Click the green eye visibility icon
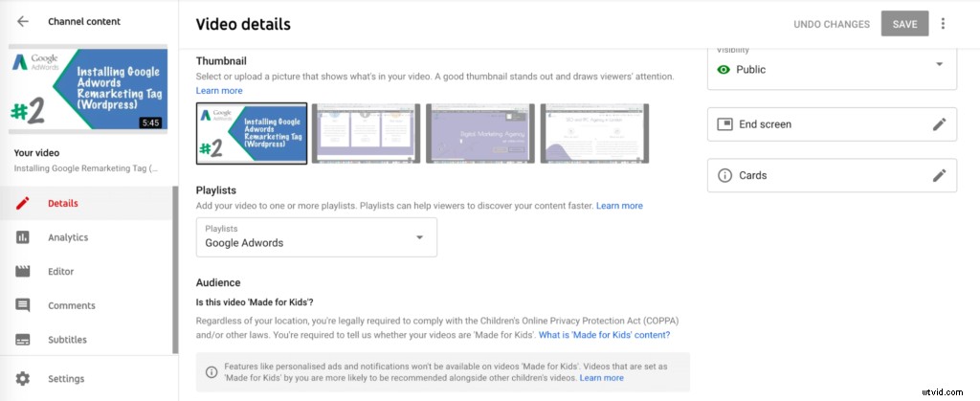The width and height of the screenshot is (980, 401). coord(724,70)
